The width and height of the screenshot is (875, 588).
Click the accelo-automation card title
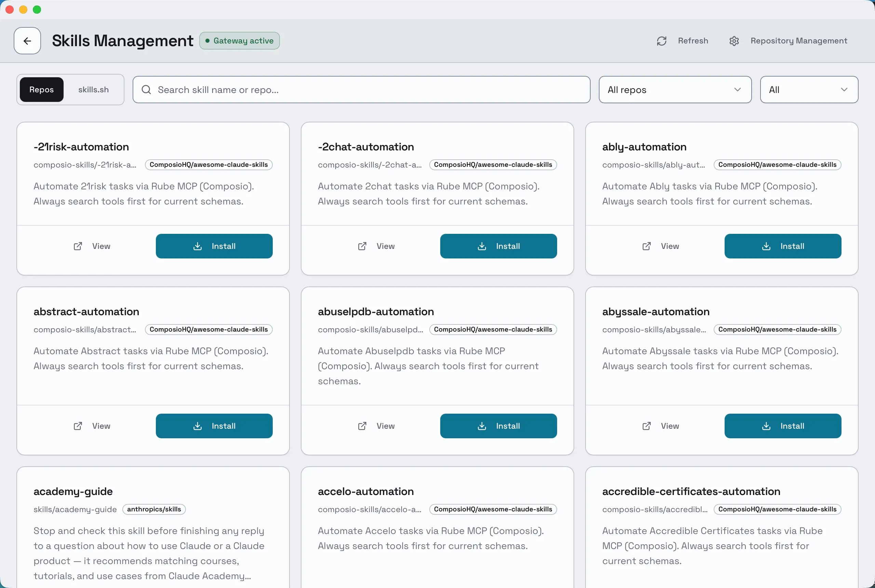[x=366, y=491]
